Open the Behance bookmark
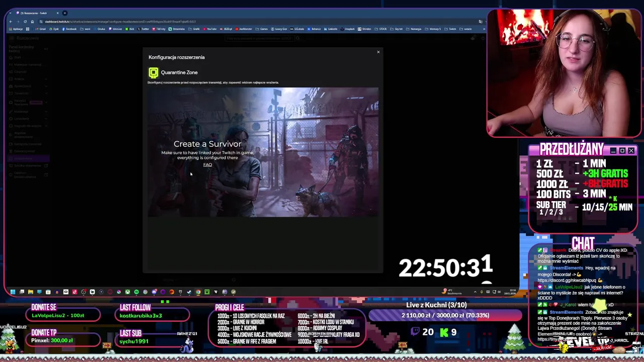Image resolution: width=644 pixels, height=362 pixels. click(x=314, y=29)
